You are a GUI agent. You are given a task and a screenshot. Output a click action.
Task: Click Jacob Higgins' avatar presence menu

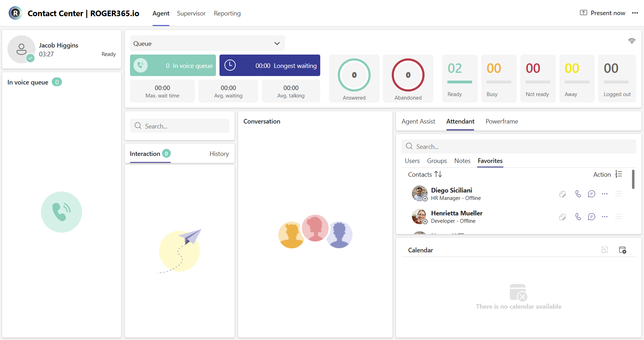[x=21, y=49]
